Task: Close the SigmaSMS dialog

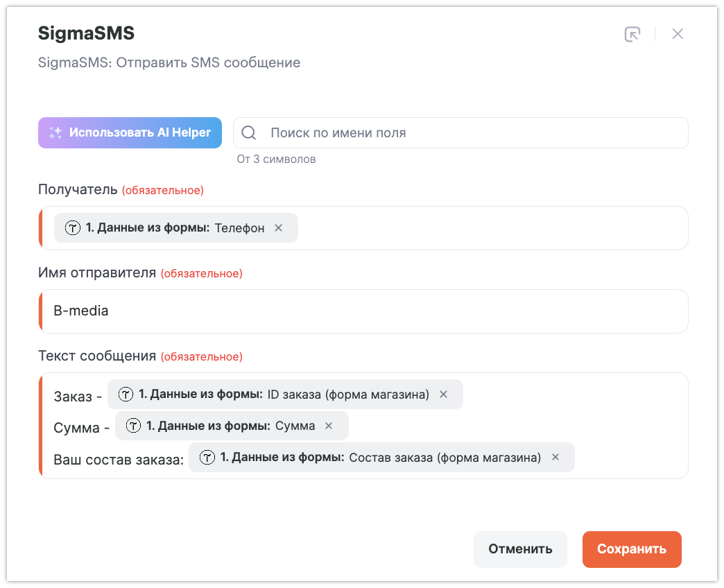Action: [x=678, y=34]
